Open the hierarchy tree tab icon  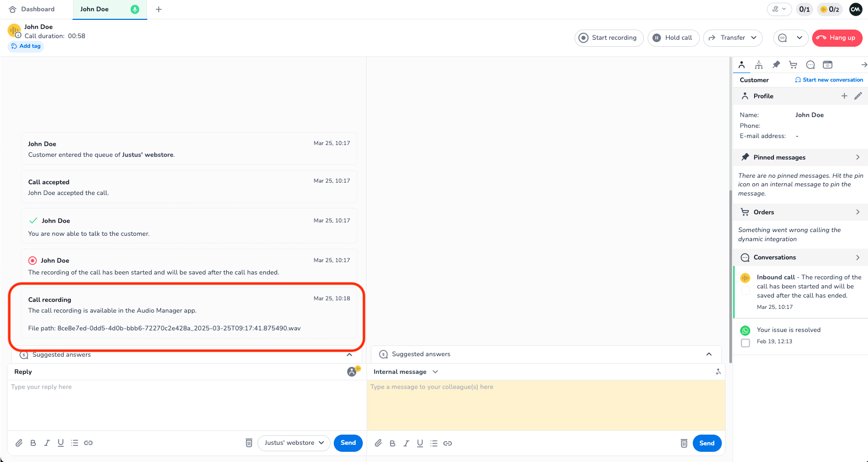(x=759, y=65)
